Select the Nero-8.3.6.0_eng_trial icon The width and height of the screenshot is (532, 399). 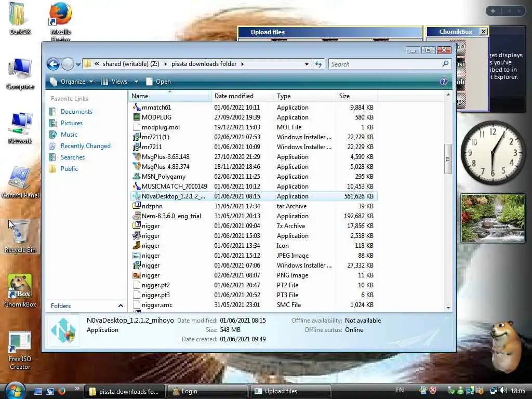137,216
